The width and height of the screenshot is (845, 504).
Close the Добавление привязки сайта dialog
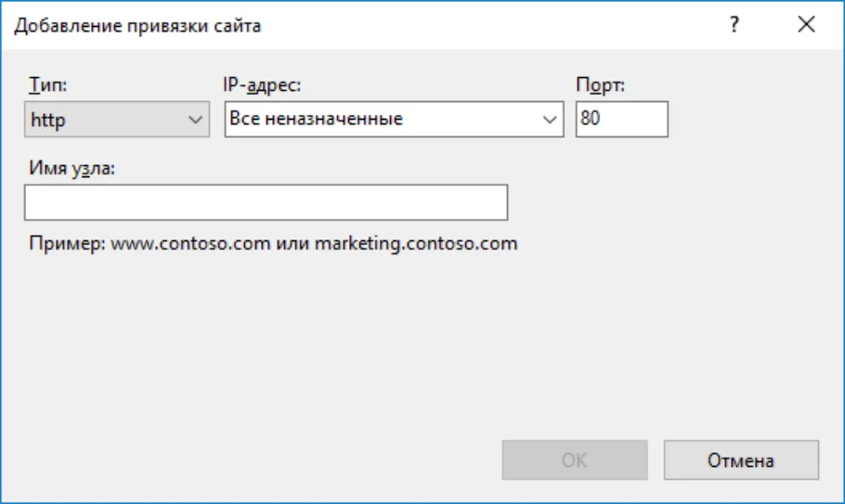(x=806, y=25)
